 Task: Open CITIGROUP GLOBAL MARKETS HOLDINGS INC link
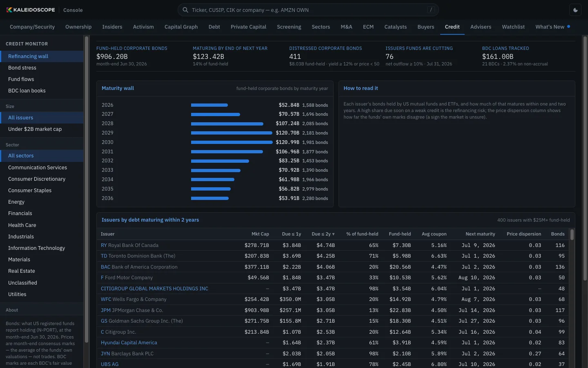pyautogui.click(x=154, y=289)
